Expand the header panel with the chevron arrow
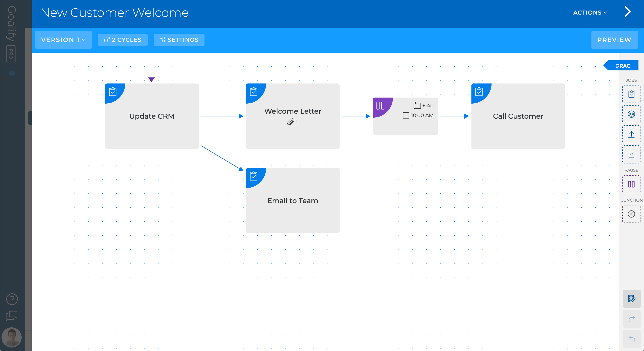644x351 pixels. tap(627, 12)
